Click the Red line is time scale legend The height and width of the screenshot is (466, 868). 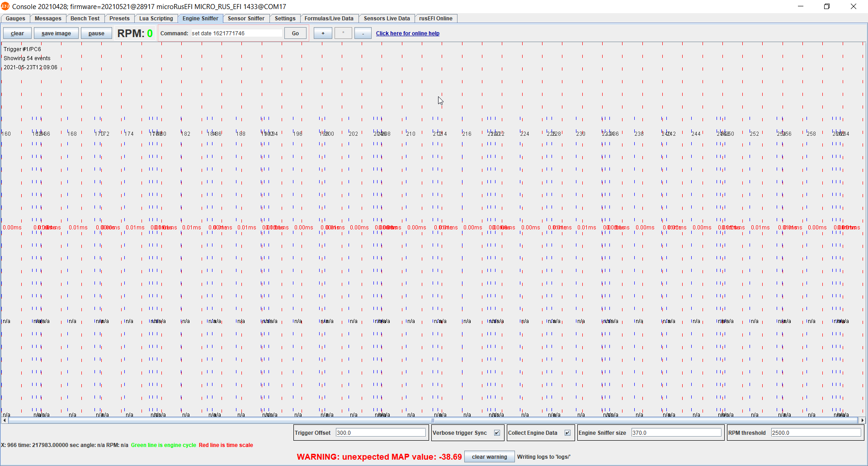click(226, 445)
